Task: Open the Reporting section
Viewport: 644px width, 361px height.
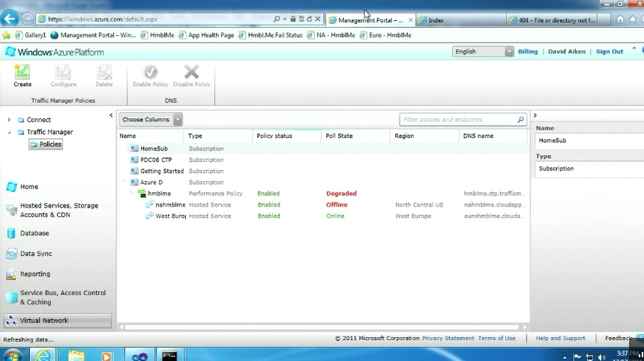Action: 35,274
